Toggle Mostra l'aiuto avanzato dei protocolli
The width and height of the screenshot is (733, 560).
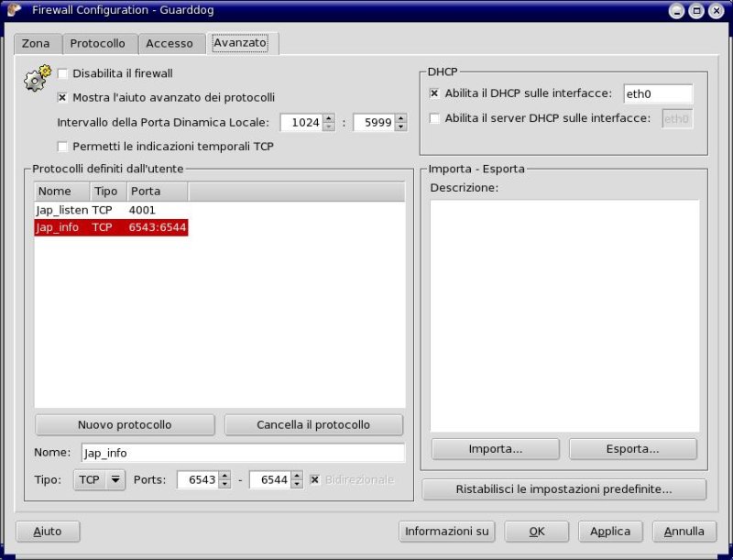tap(63, 97)
